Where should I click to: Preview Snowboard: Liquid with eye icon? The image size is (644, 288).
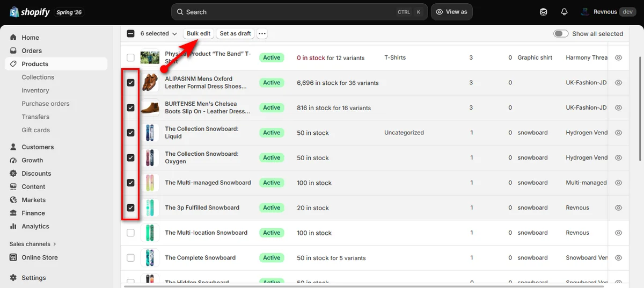618,133
